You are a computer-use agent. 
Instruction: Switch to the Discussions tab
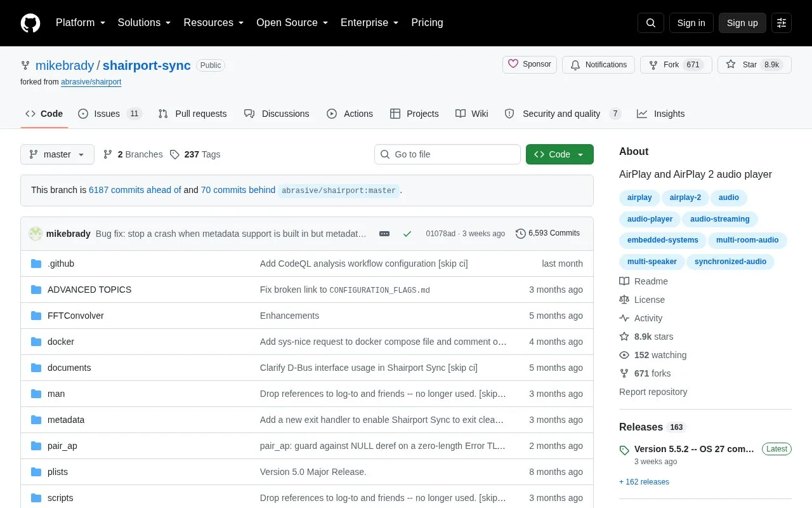pyautogui.click(x=277, y=114)
